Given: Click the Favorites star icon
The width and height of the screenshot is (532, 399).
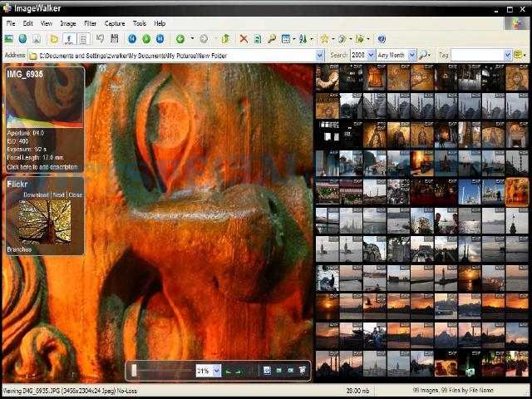Looking at the screenshot, I should 323,39.
